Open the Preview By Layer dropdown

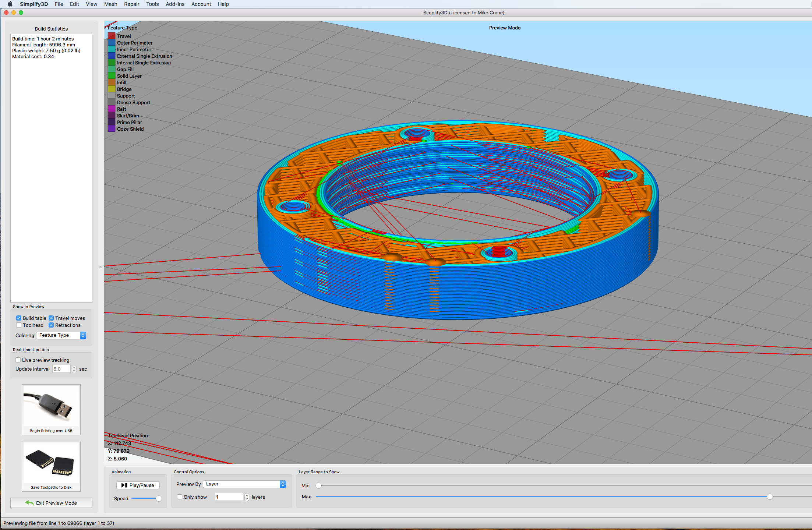[244, 484]
